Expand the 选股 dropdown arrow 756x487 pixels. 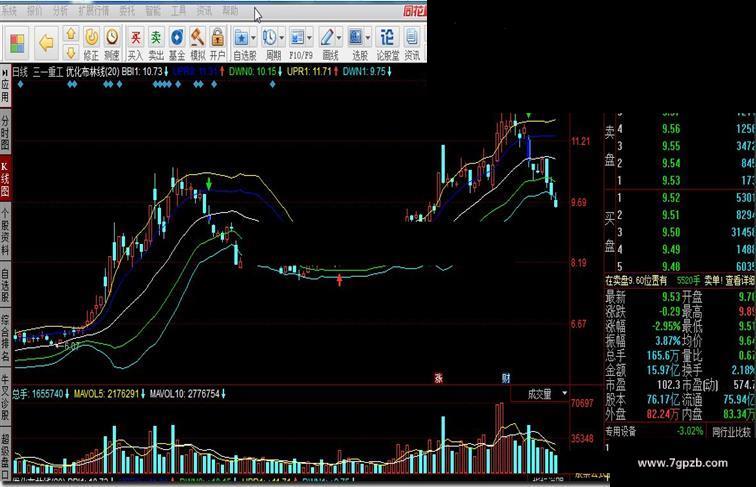[x=368, y=38]
